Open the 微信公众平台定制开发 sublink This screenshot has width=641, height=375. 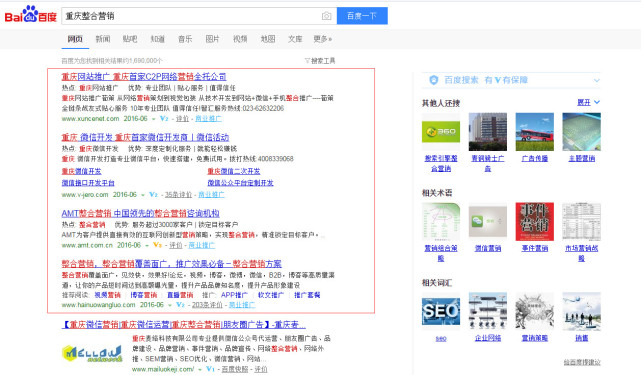pyautogui.click(x=240, y=183)
